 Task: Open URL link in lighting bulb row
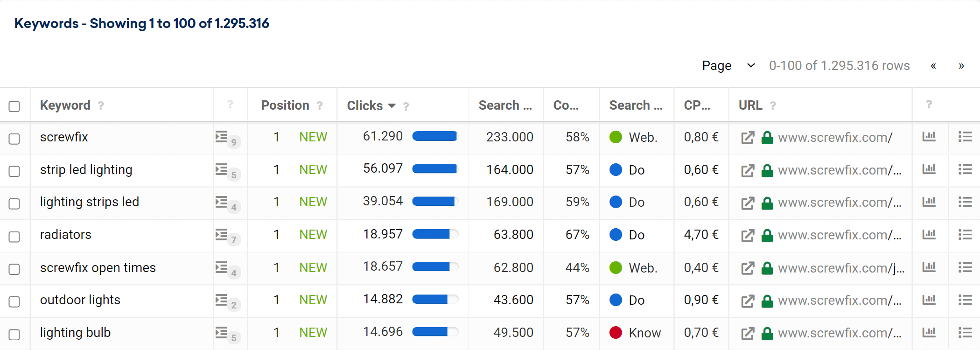(x=840, y=333)
